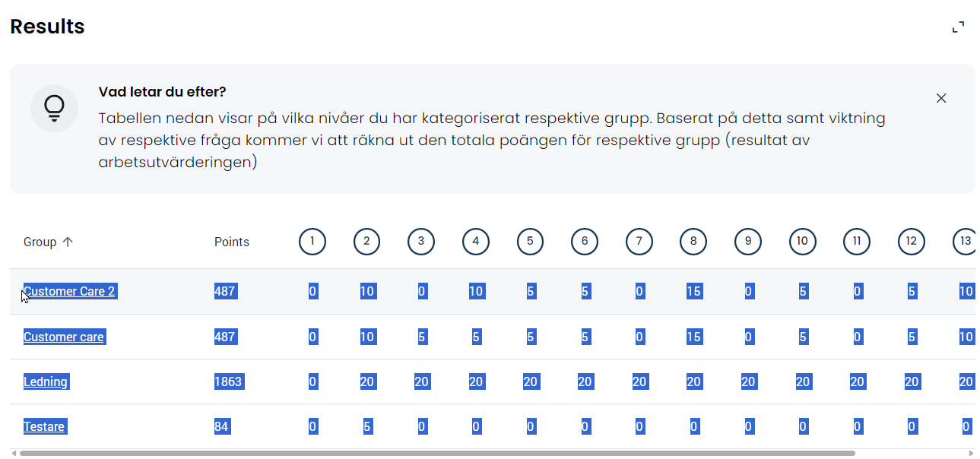Image resolution: width=980 pixels, height=459 pixels.
Task: Select question circle number 1
Action: click(312, 242)
